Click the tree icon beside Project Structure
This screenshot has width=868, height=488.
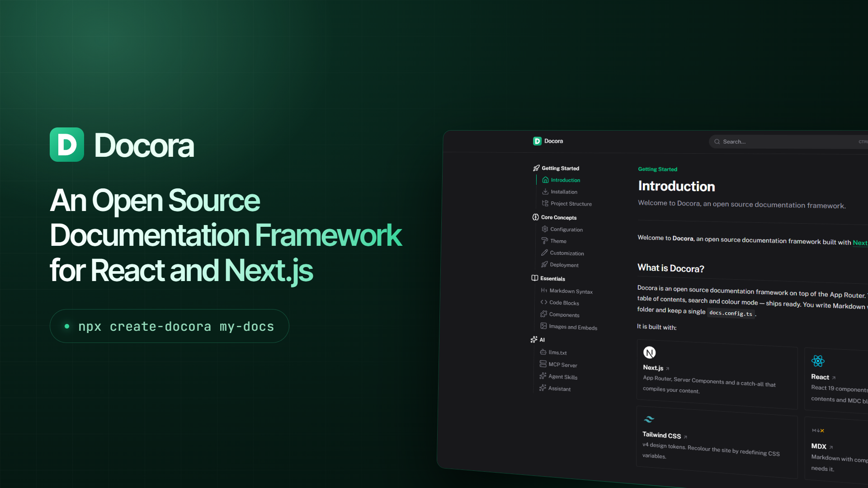coord(545,203)
